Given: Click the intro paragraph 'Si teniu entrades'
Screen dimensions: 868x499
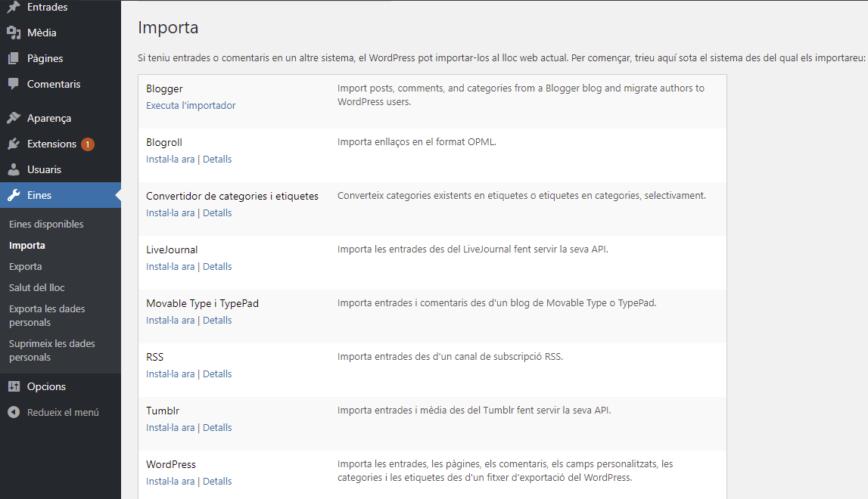Looking at the screenshot, I should pos(502,58).
